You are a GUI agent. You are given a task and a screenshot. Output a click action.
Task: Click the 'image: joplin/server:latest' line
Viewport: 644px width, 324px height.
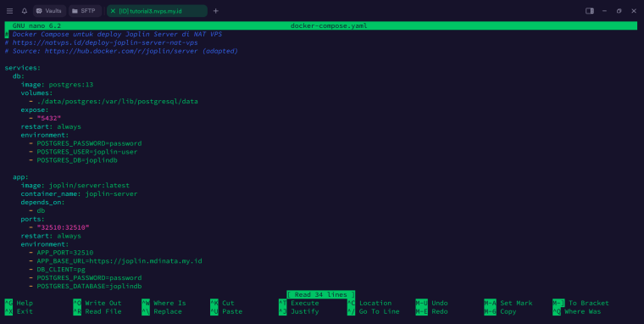(x=75, y=186)
